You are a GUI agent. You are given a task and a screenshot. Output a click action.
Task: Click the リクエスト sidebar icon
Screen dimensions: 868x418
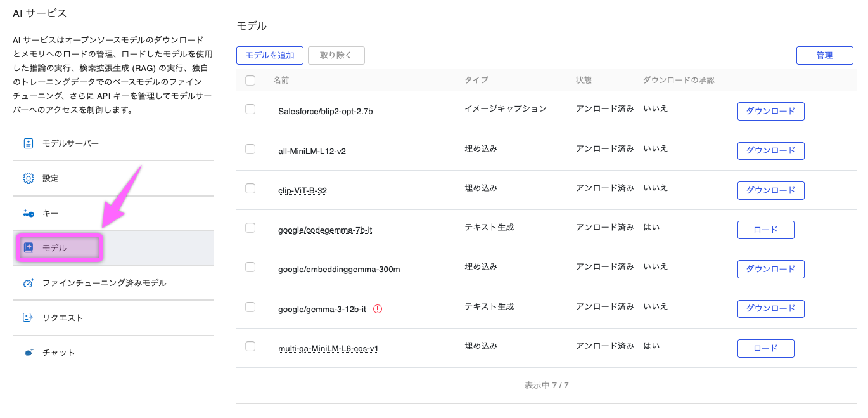(28, 318)
